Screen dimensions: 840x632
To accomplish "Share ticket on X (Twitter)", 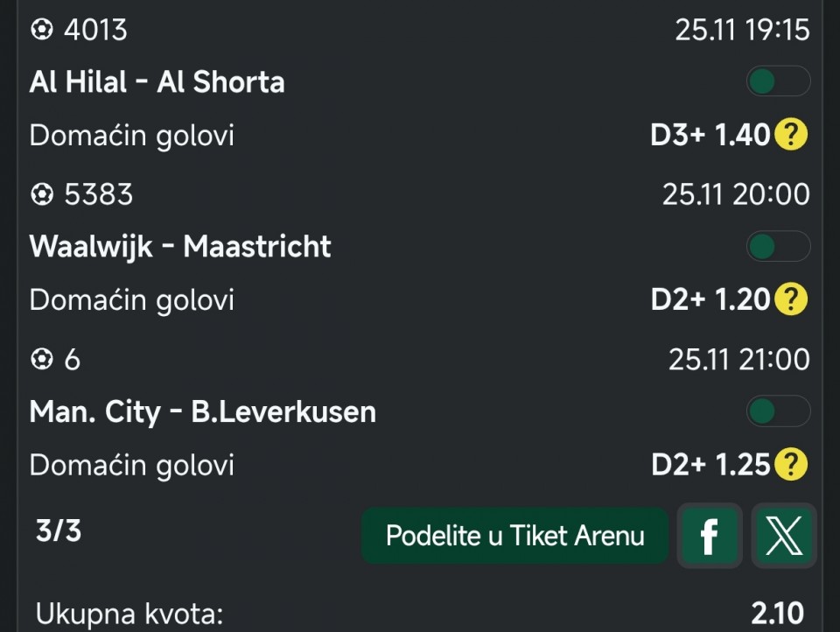I will click(783, 535).
